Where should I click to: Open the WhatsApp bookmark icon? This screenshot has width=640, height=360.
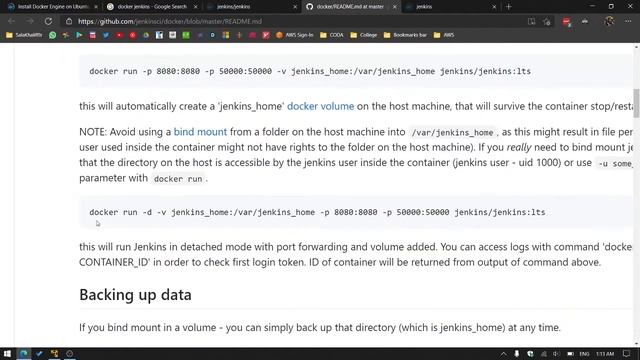(x=52, y=35)
